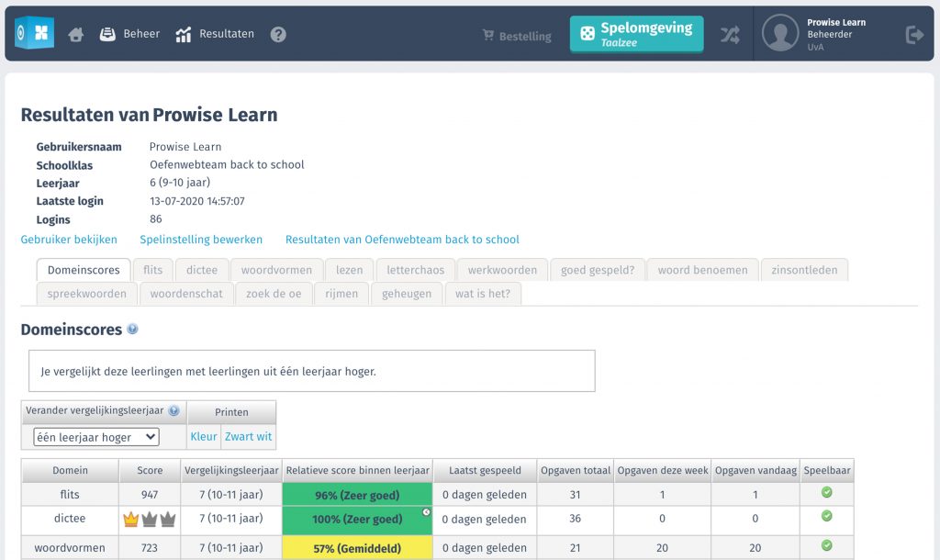The height and width of the screenshot is (560, 940).
Task: Open the help question mark icon
Action: [x=278, y=35]
